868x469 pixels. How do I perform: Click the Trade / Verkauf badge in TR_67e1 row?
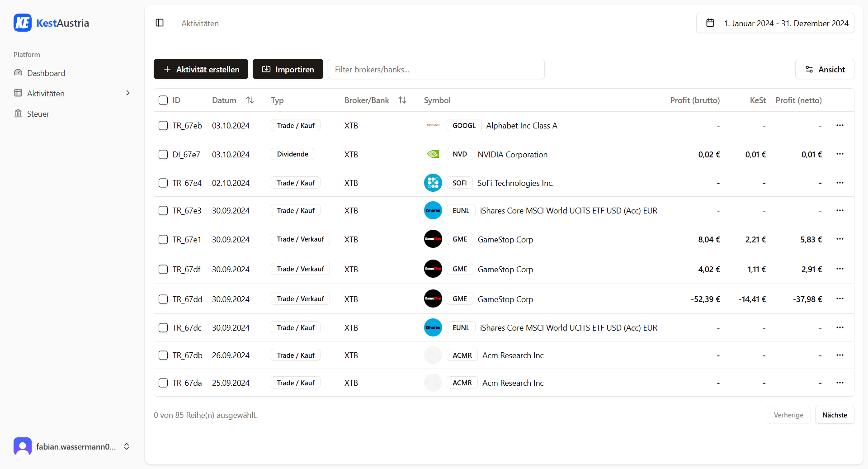(300, 239)
